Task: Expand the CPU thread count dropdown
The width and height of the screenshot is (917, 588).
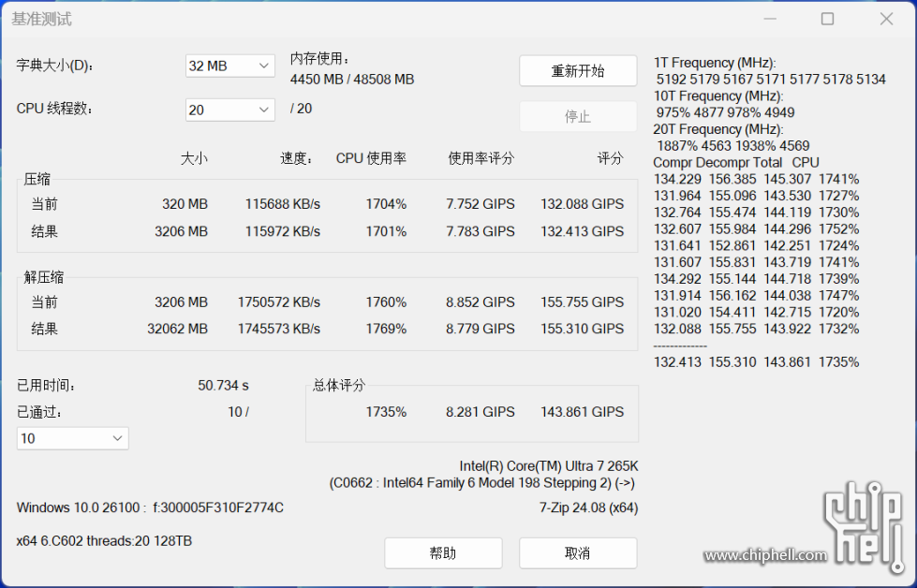Action: coord(229,110)
